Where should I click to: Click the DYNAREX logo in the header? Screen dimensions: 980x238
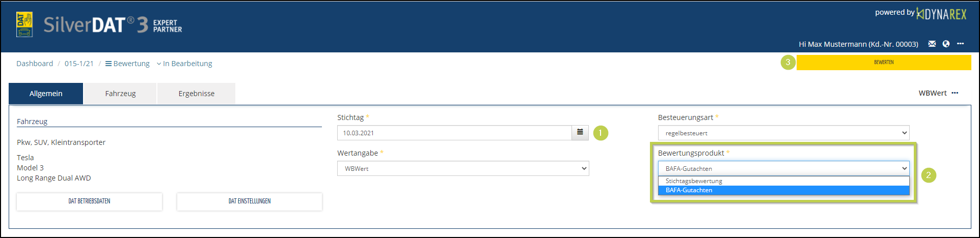point(941,14)
